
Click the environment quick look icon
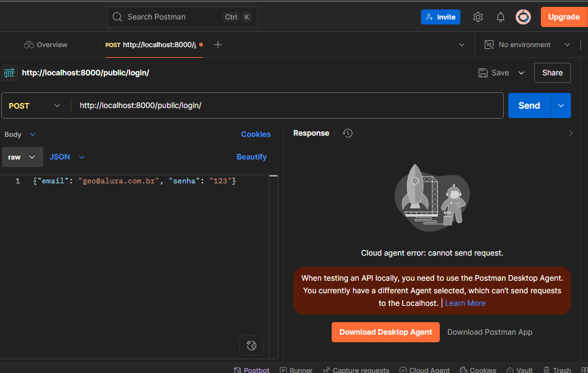click(x=489, y=45)
